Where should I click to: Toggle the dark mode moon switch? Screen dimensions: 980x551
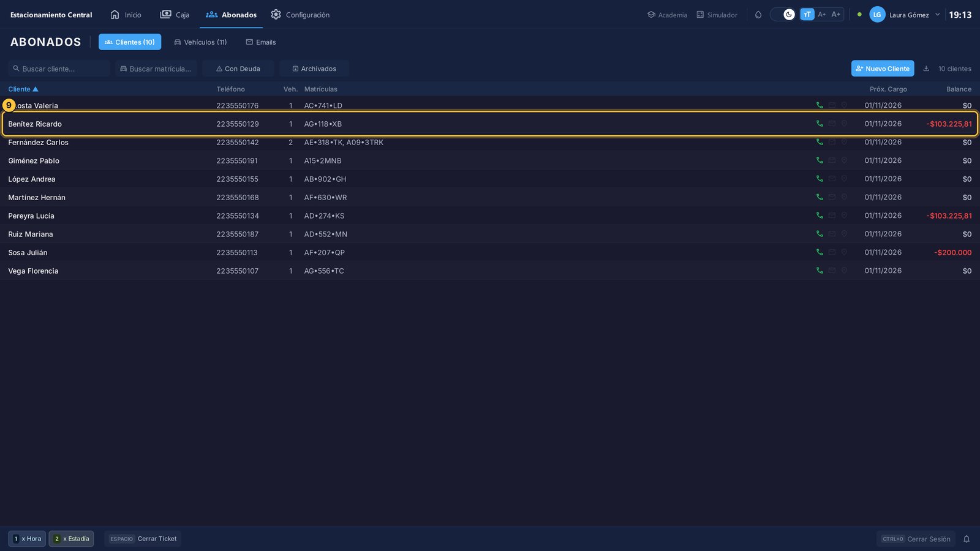[x=783, y=15]
